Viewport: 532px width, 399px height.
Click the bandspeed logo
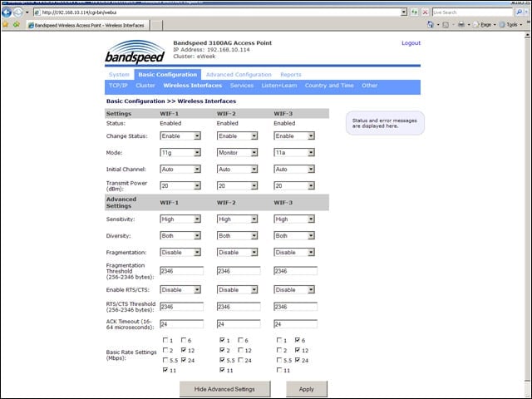pos(135,52)
